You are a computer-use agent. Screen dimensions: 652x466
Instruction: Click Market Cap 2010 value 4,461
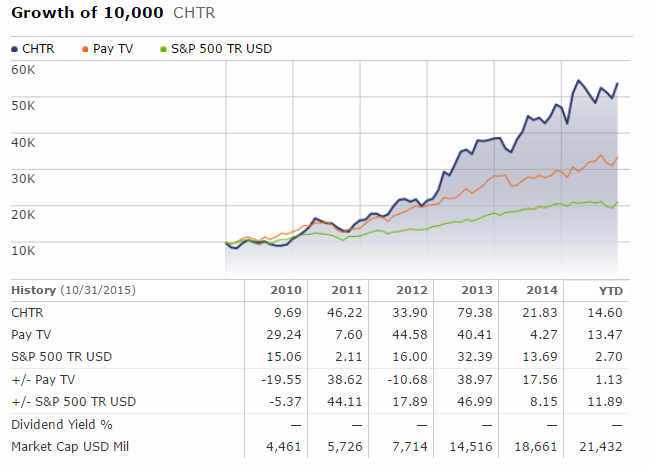[284, 447]
